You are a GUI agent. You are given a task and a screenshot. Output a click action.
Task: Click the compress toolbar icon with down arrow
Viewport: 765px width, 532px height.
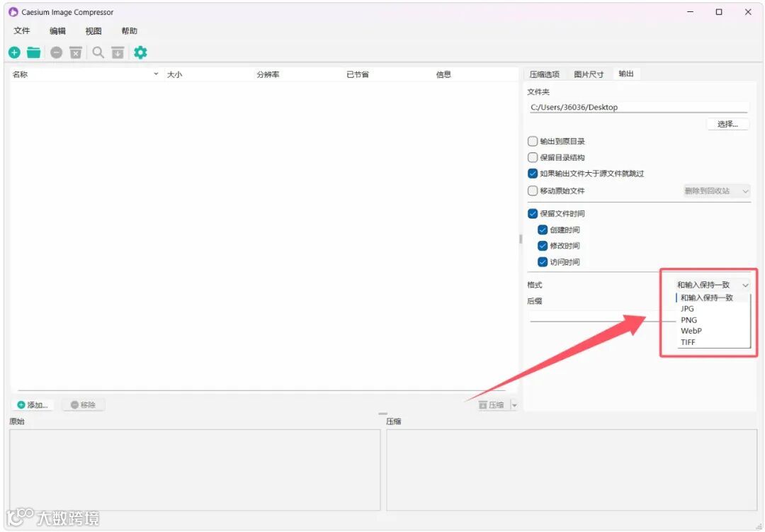pos(118,52)
